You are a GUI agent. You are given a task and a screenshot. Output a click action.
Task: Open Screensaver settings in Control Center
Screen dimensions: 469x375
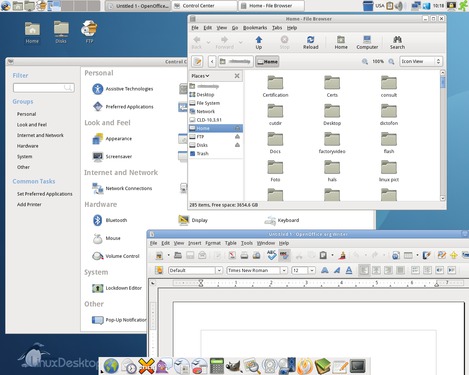[x=112, y=156]
